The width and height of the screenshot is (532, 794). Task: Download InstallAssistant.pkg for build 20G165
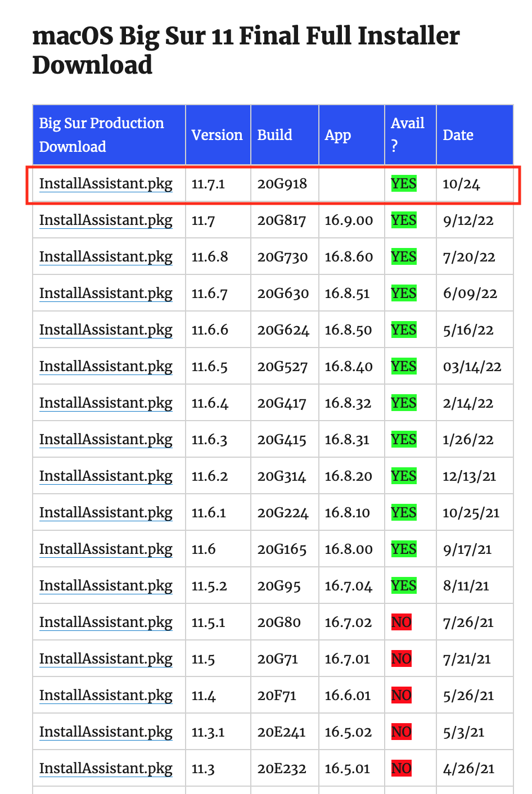pyautogui.click(x=106, y=549)
